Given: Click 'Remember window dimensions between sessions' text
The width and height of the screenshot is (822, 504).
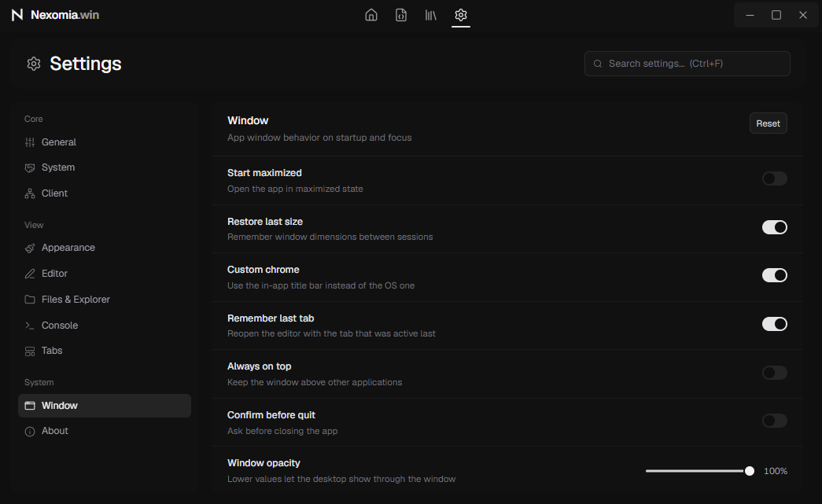Looking at the screenshot, I should 330,237.
